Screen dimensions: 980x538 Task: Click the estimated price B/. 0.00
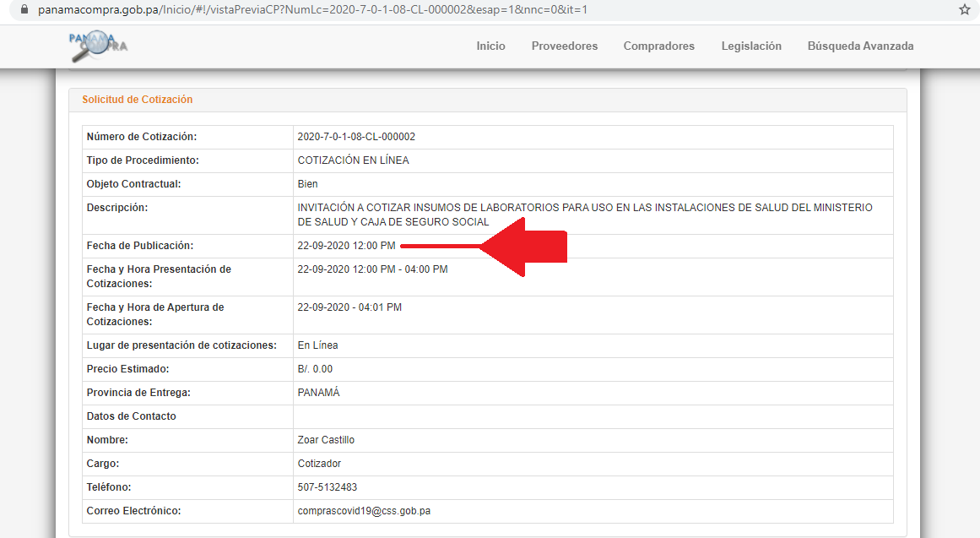click(x=315, y=369)
